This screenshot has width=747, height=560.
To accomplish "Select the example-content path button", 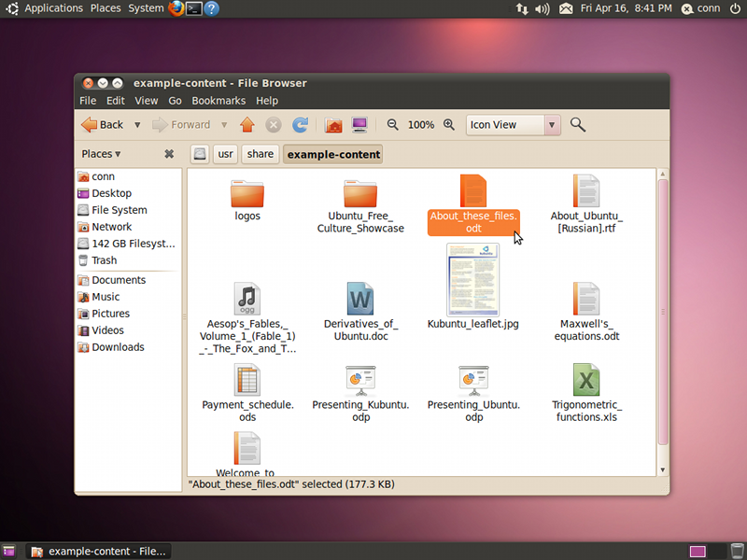I will (x=333, y=154).
